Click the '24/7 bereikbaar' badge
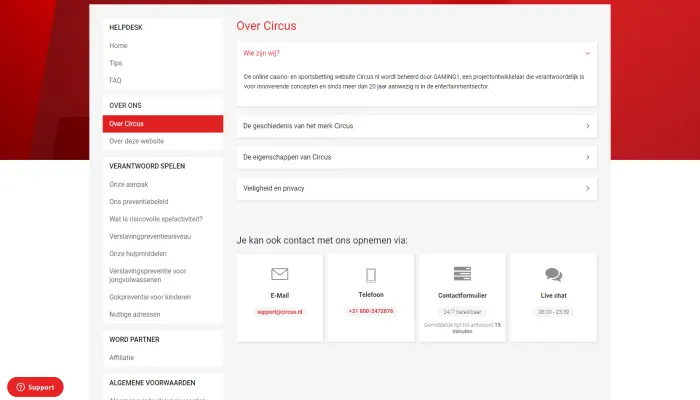The width and height of the screenshot is (700, 400). [462, 312]
